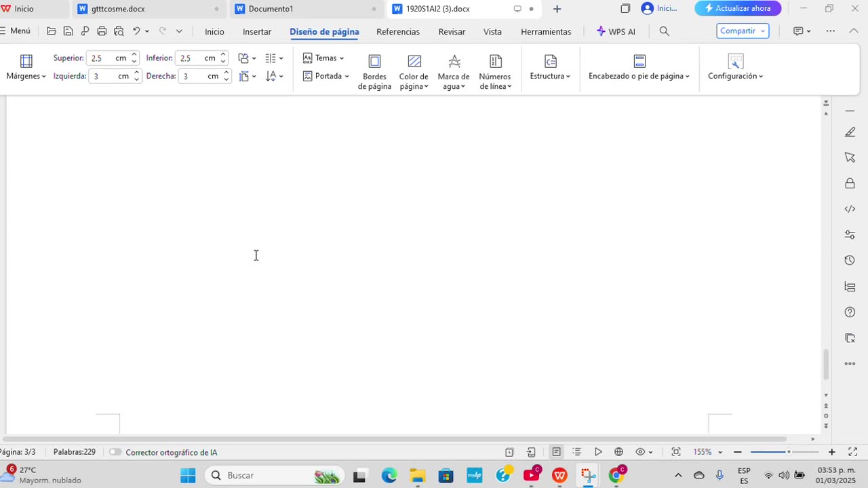Open File Explorer from the taskbar

pyautogui.click(x=417, y=475)
